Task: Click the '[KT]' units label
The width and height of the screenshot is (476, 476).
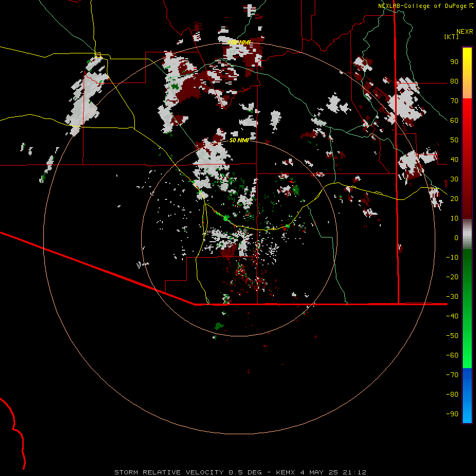Action: tap(452, 36)
